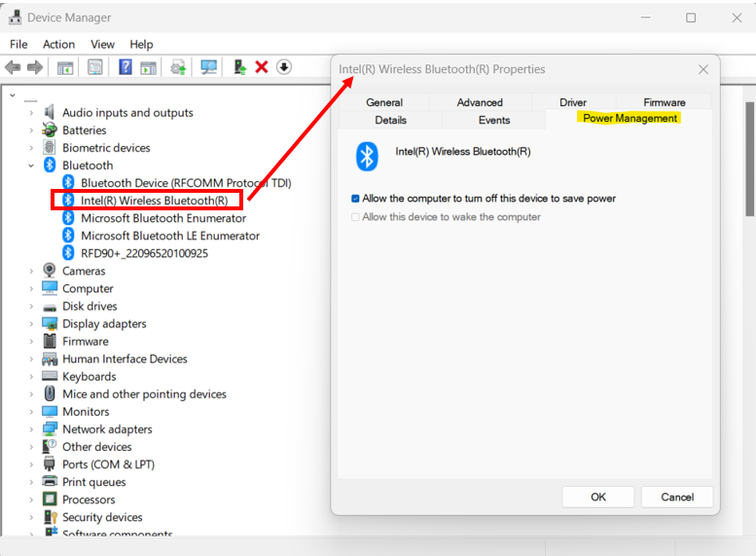756x556 pixels.
Task: Click the Scan for hardware changes icon
Action: click(x=208, y=67)
